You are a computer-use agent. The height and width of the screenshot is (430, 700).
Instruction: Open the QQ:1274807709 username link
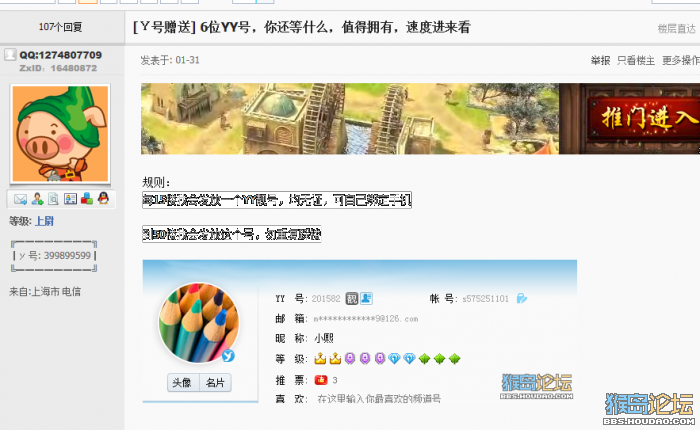click(61, 55)
